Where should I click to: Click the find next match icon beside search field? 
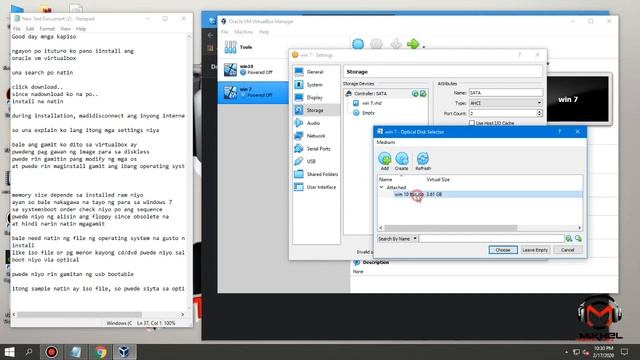[578, 238]
